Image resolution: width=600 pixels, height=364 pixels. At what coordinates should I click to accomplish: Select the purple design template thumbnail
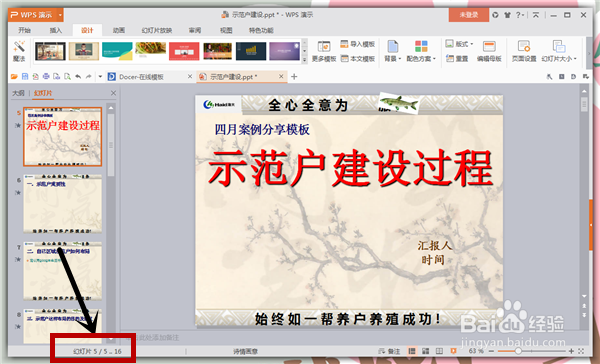tap(284, 51)
